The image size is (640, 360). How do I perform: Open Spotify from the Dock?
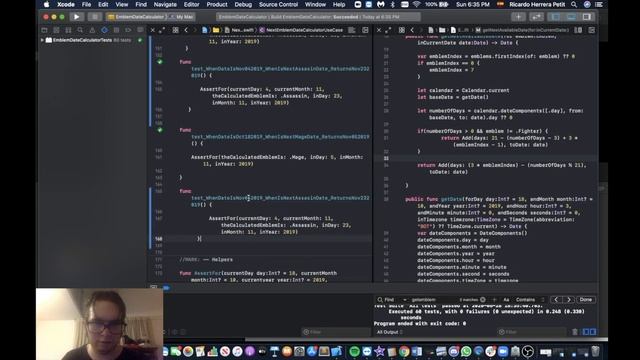tap(354, 351)
